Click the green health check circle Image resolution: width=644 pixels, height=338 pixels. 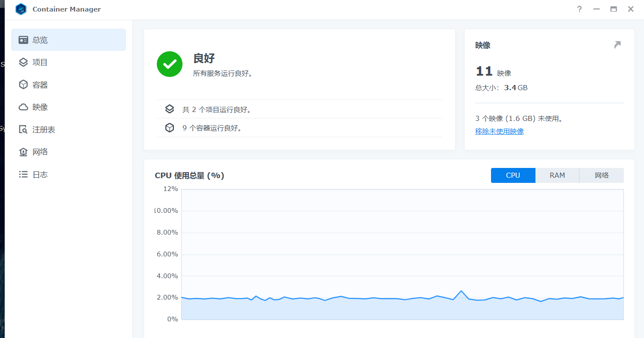(170, 64)
